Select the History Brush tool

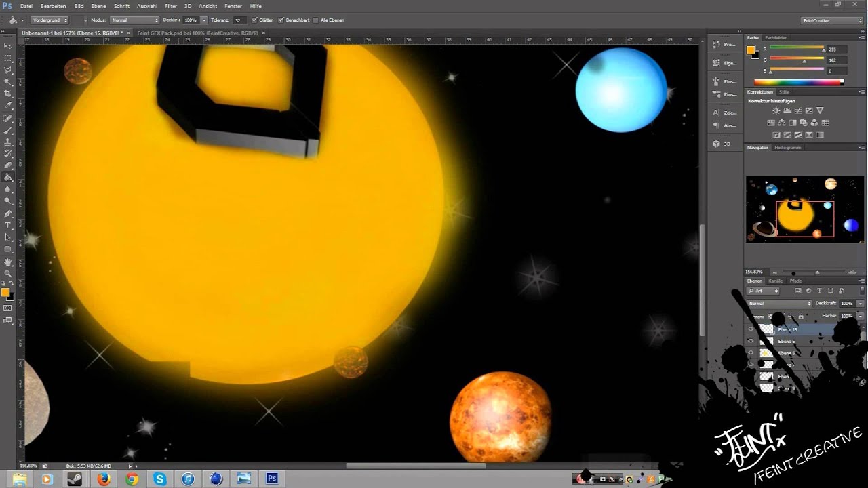8,153
